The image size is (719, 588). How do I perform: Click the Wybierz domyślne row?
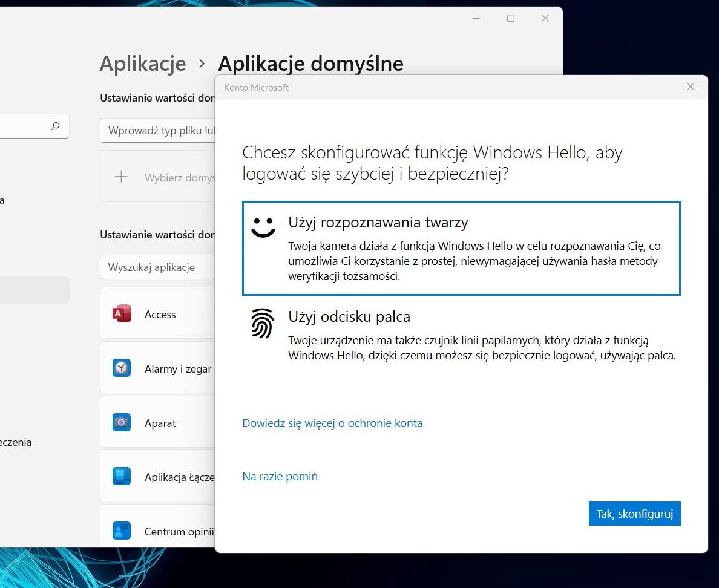click(157, 177)
